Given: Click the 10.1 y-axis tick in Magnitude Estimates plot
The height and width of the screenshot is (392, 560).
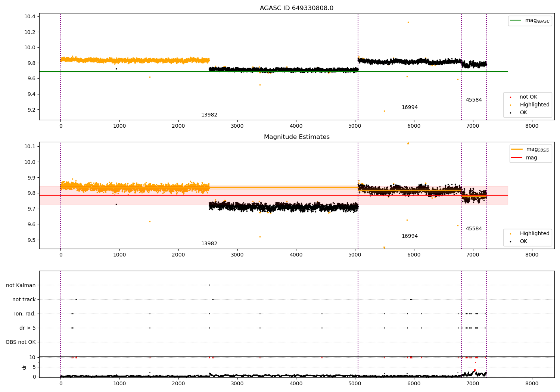Looking at the screenshot, I should (30, 146).
